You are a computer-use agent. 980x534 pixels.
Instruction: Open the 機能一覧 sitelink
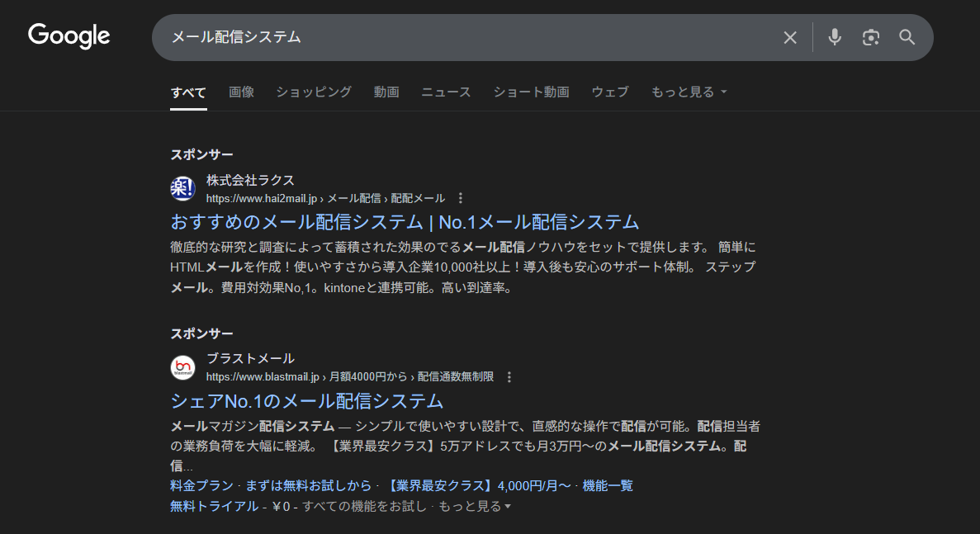608,485
